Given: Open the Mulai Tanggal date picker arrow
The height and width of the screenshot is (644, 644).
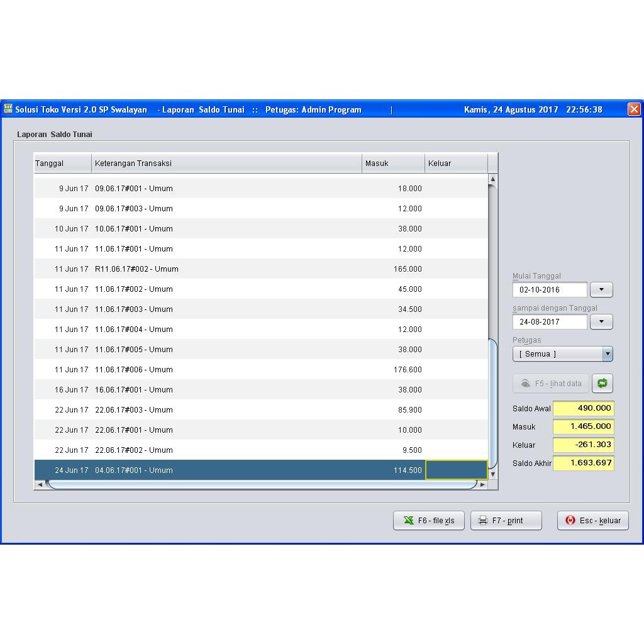Looking at the screenshot, I should point(601,289).
